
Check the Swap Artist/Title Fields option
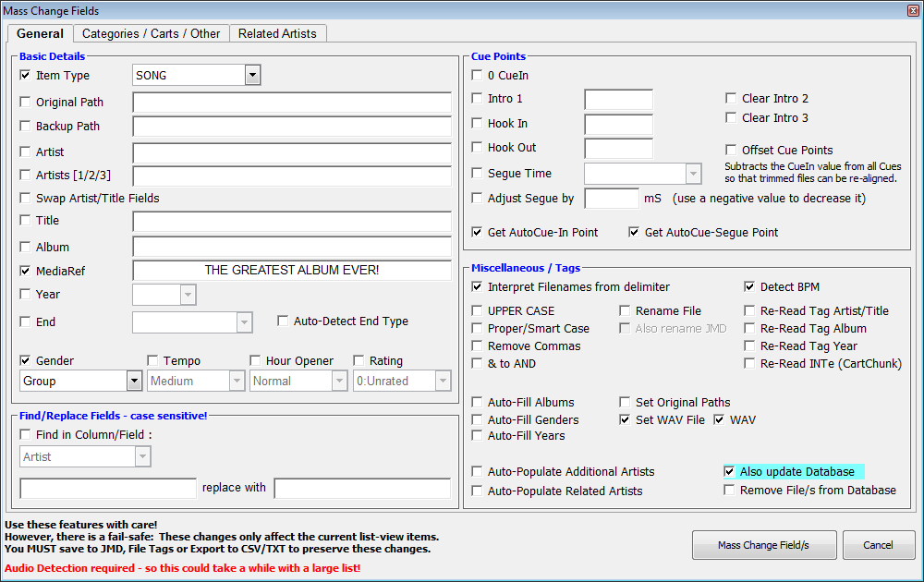[x=26, y=199]
